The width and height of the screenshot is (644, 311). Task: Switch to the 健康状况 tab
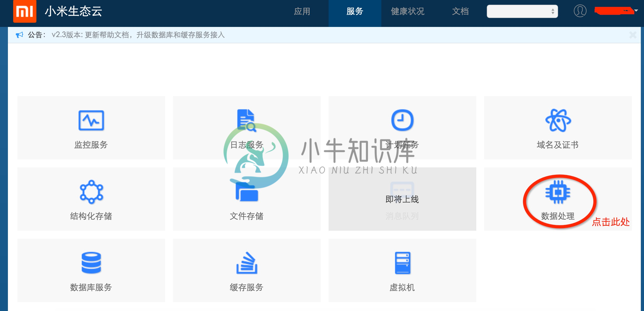pyautogui.click(x=408, y=11)
